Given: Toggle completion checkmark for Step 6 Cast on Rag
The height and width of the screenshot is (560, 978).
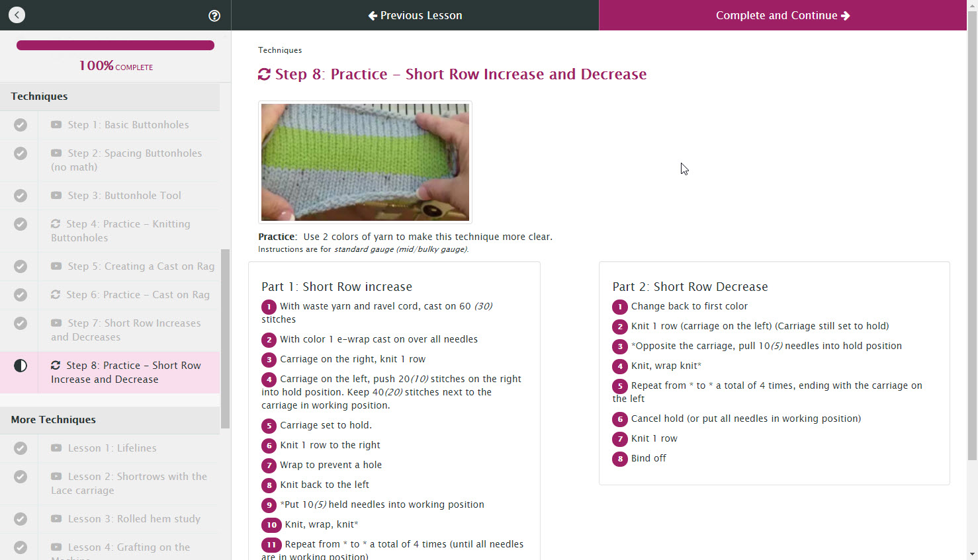Looking at the screenshot, I should point(21,295).
